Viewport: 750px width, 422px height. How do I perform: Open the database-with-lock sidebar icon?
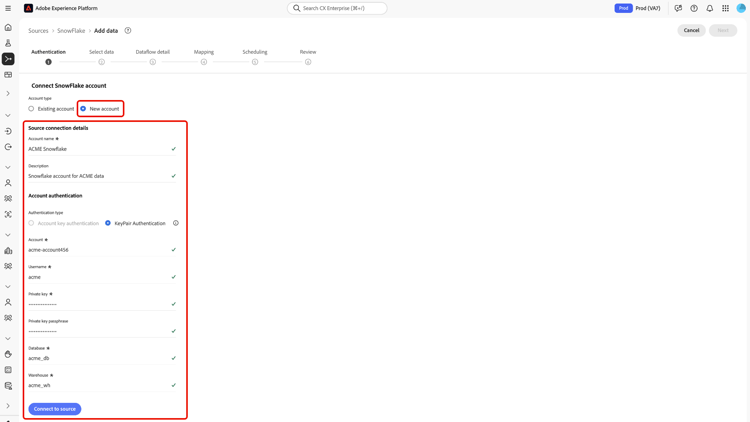click(8, 386)
